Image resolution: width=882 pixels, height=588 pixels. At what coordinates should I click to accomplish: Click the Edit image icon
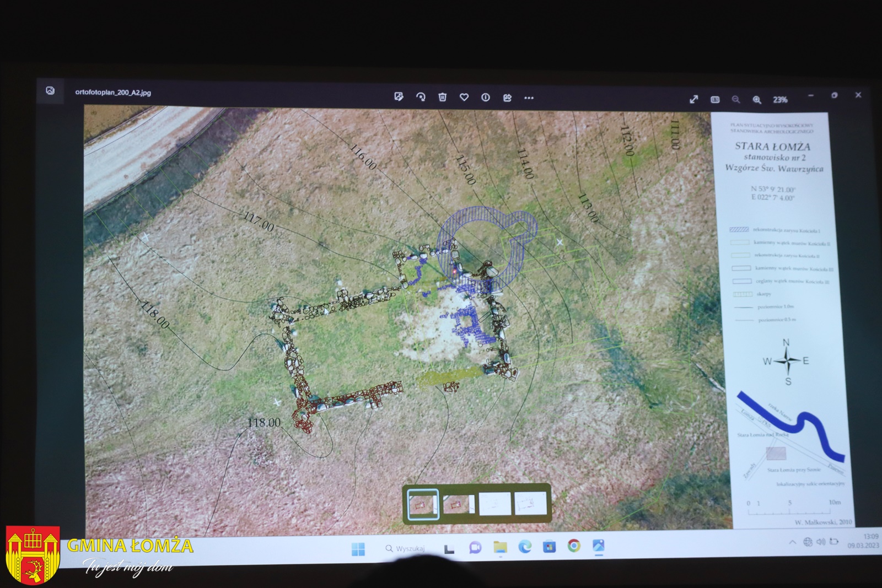(x=399, y=97)
